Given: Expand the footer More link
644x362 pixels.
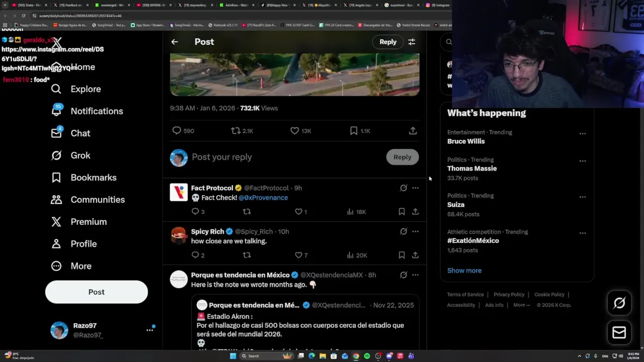Looking at the screenshot, I should pyautogui.click(x=521, y=305).
